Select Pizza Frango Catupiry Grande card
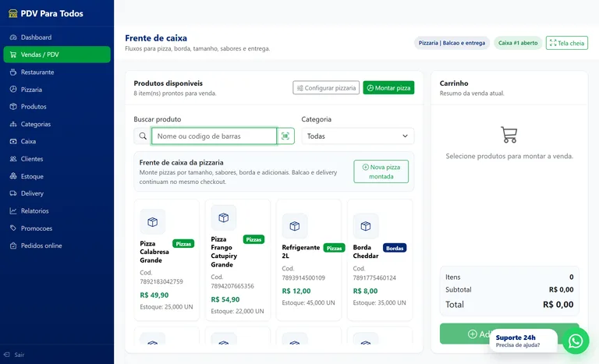Viewport: 599px width, 364px height. click(x=238, y=260)
